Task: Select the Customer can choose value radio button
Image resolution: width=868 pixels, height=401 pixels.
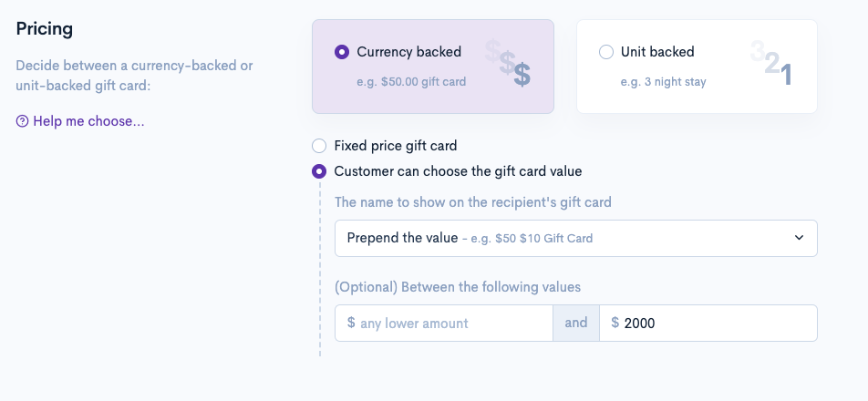Action: [x=318, y=171]
